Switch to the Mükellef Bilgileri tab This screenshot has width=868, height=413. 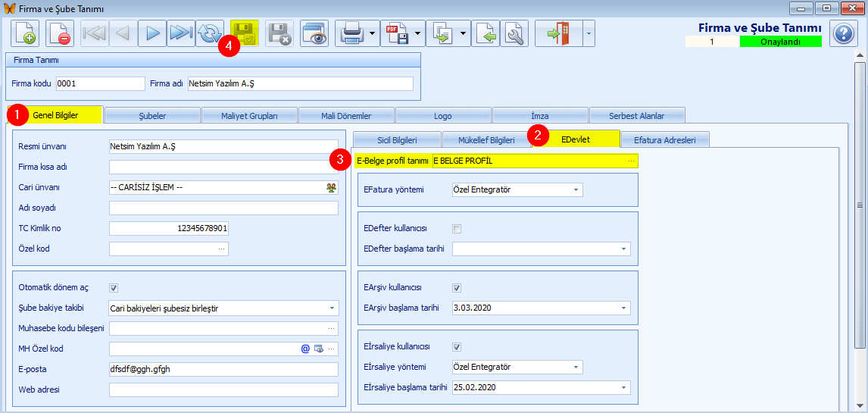click(486, 139)
